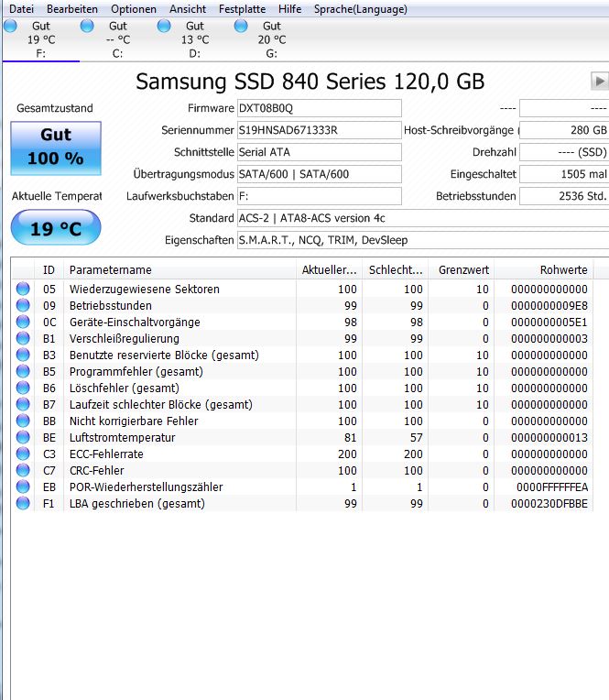609x700 pixels.
Task: Click the Grenzwert column header
Action: pos(462,269)
